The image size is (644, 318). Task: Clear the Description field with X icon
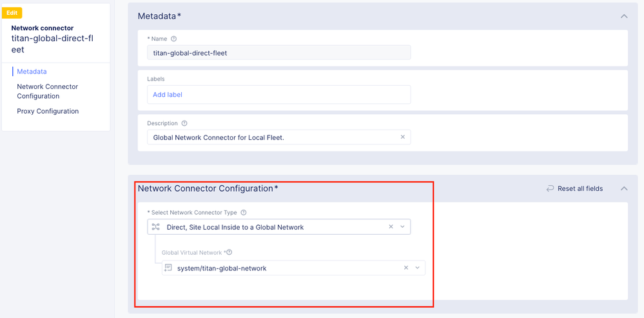coord(403,137)
